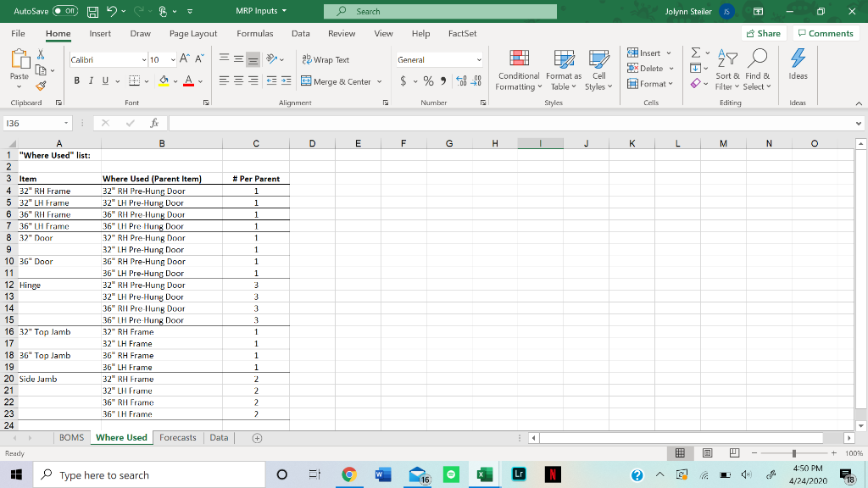Click the Comments button
Screen dimensions: 868x488
pos(826,33)
